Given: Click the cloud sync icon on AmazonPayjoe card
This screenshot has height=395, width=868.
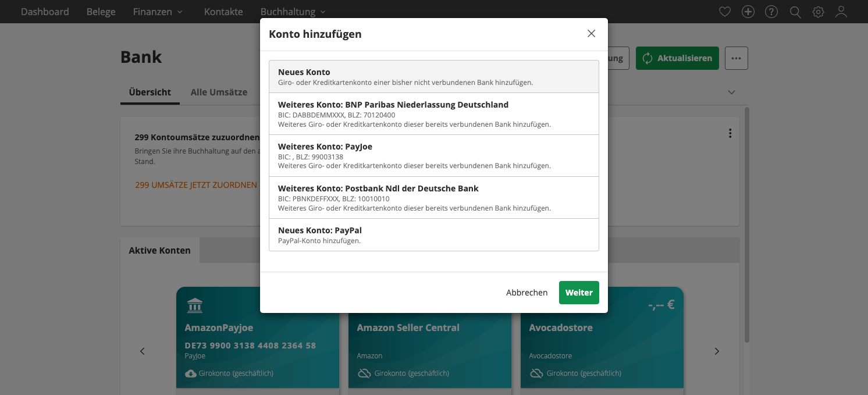Looking at the screenshot, I should coord(191,373).
